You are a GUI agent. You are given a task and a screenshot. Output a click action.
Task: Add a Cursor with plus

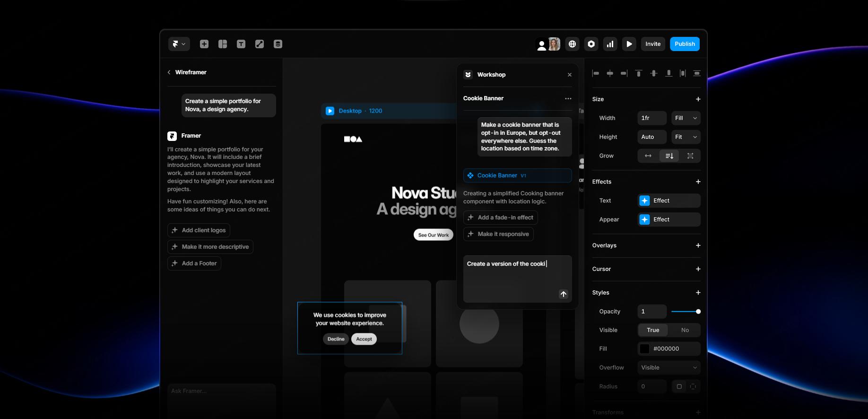click(x=698, y=269)
